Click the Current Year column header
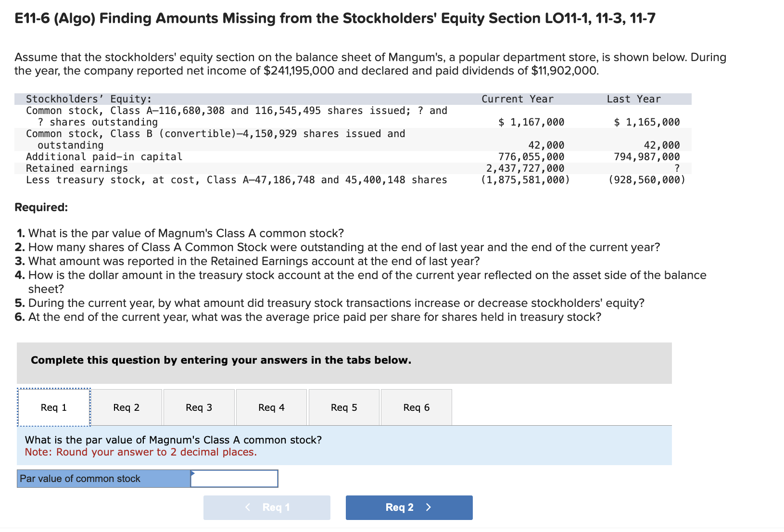 [x=517, y=99]
